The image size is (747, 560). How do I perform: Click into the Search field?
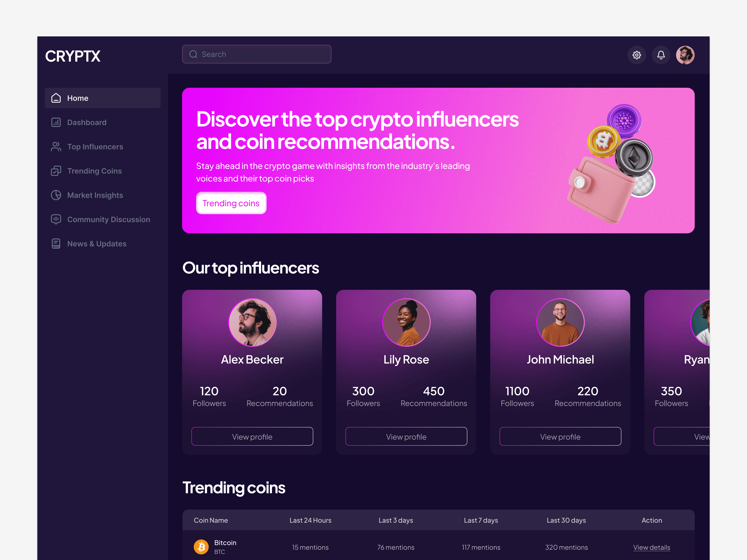257,54
